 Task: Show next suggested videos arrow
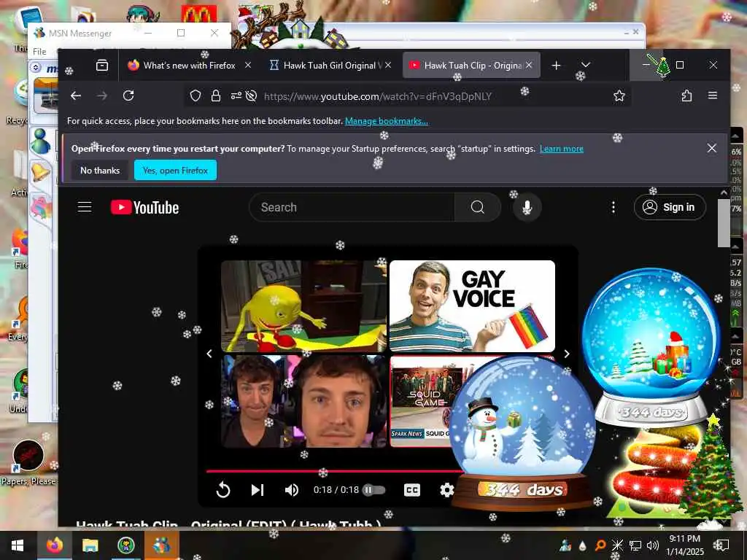click(566, 354)
